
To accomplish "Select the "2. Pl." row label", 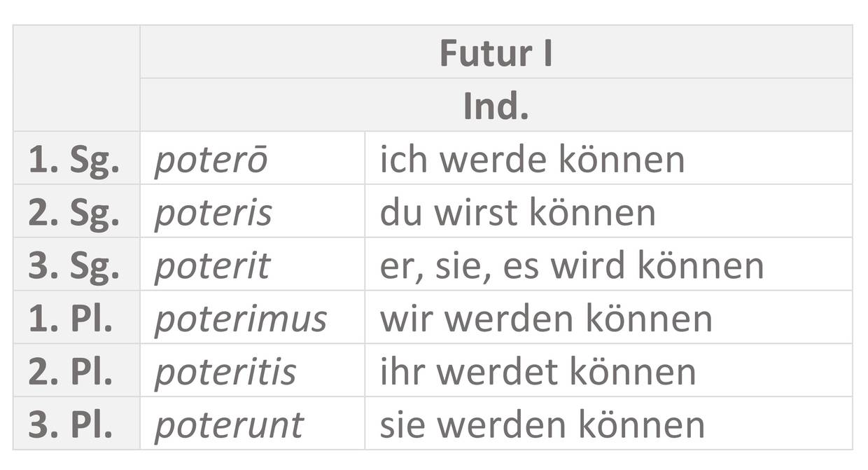I will click(70, 372).
